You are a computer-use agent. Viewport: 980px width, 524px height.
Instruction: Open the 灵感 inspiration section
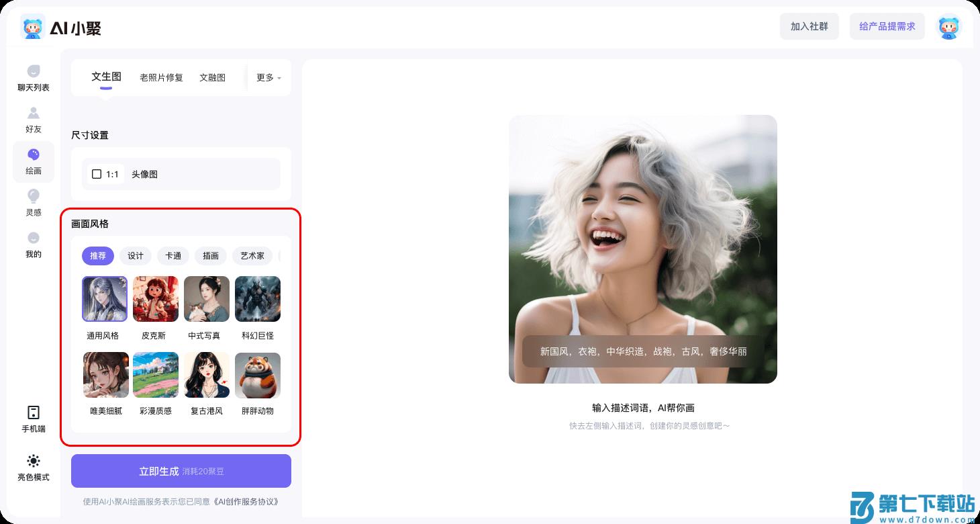(x=33, y=202)
